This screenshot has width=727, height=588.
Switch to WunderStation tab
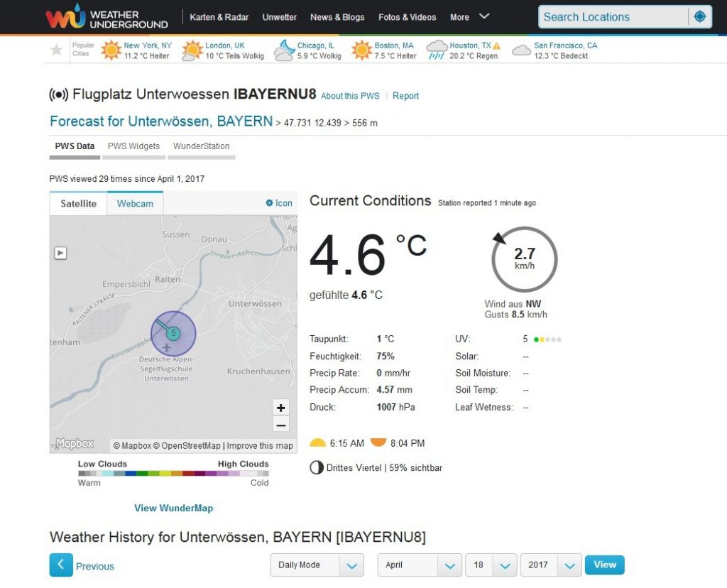[x=201, y=146]
